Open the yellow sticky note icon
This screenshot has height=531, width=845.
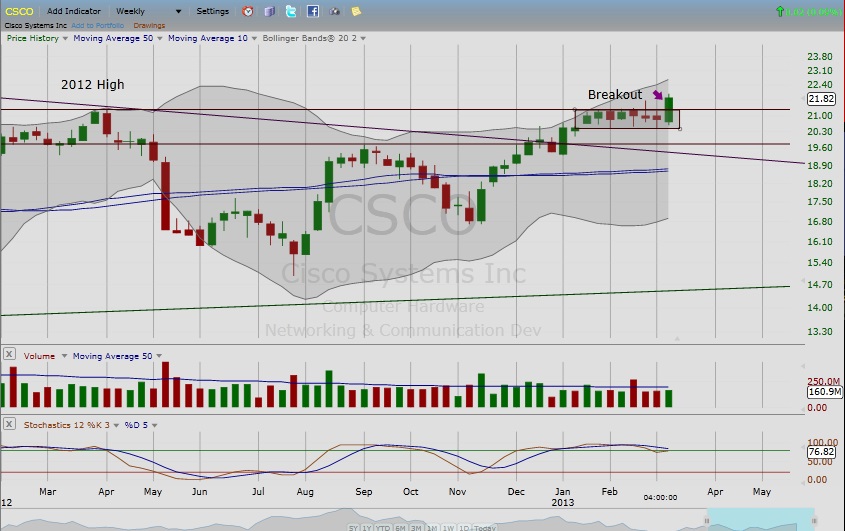click(356, 11)
